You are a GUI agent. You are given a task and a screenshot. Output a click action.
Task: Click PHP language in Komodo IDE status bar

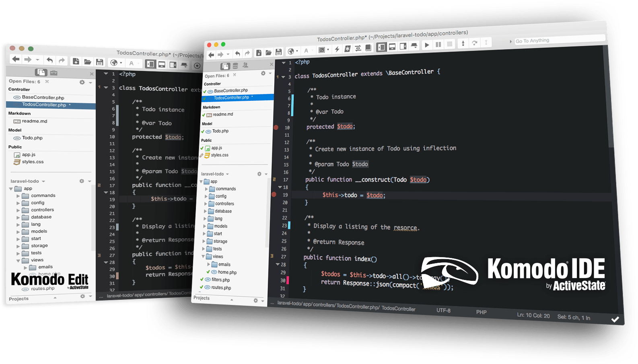(481, 312)
